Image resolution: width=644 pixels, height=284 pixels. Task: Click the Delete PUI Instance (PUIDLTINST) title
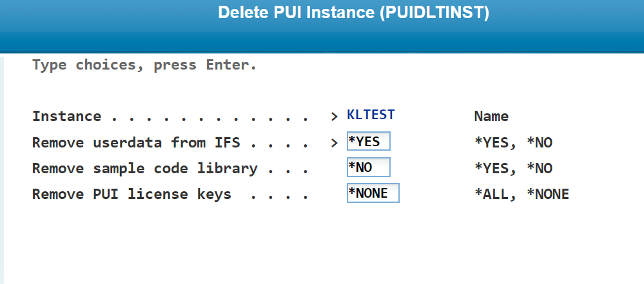point(354,12)
